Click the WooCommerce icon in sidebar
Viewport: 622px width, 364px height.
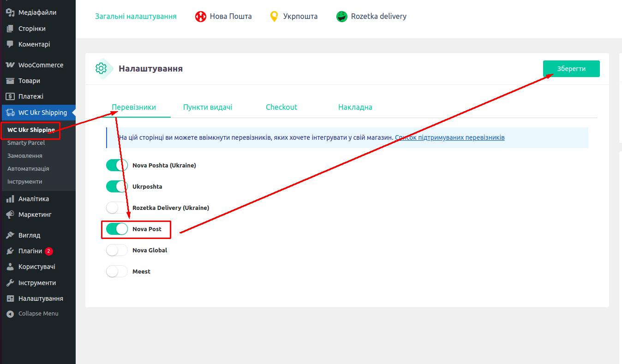point(10,65)
